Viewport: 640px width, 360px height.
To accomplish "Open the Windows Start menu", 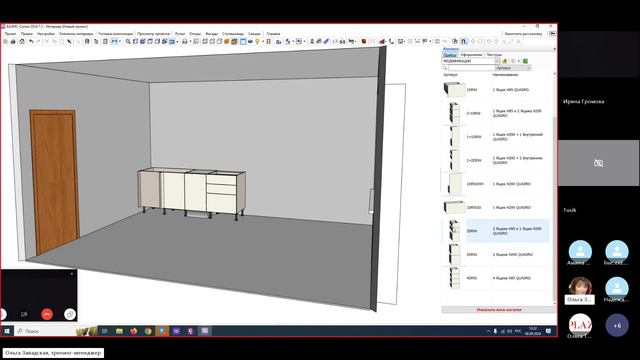I will [7, 331].
